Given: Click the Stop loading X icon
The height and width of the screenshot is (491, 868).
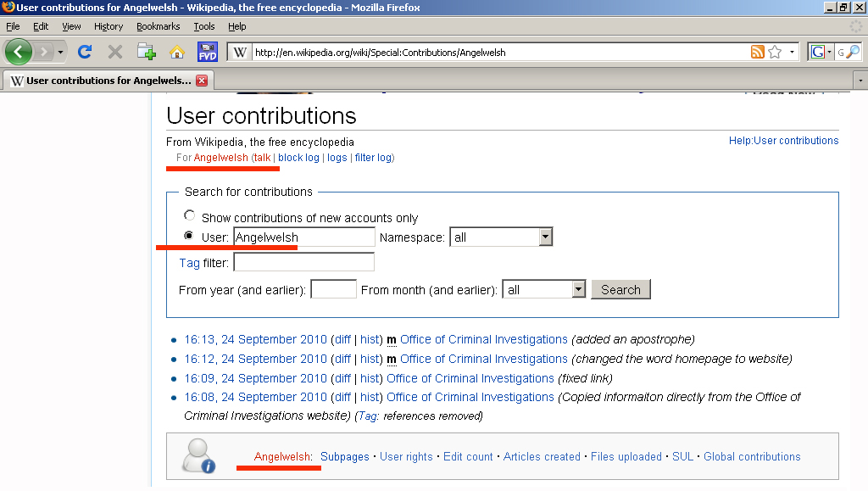Looking at the screenshot, I should [115, 52].
